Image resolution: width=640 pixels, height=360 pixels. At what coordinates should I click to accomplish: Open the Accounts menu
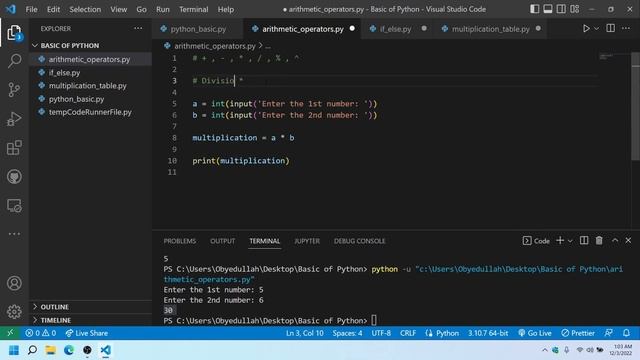click(14, 283)
